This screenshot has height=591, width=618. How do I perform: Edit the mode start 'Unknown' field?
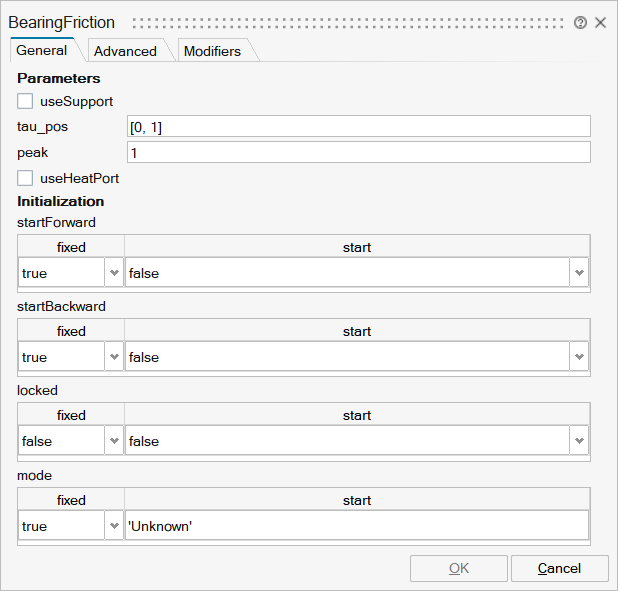(357, 526)
